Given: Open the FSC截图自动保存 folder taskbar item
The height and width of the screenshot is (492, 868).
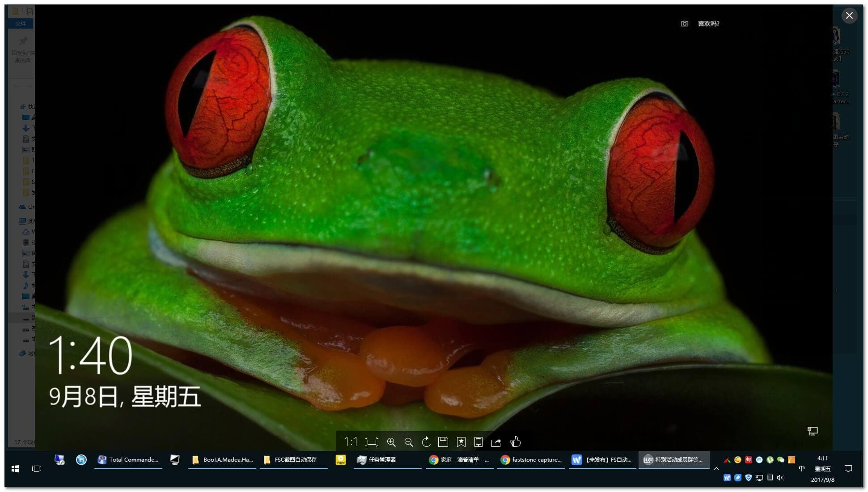Looking at the screenshot, I should pyautogui.click(x=294, y=460).
